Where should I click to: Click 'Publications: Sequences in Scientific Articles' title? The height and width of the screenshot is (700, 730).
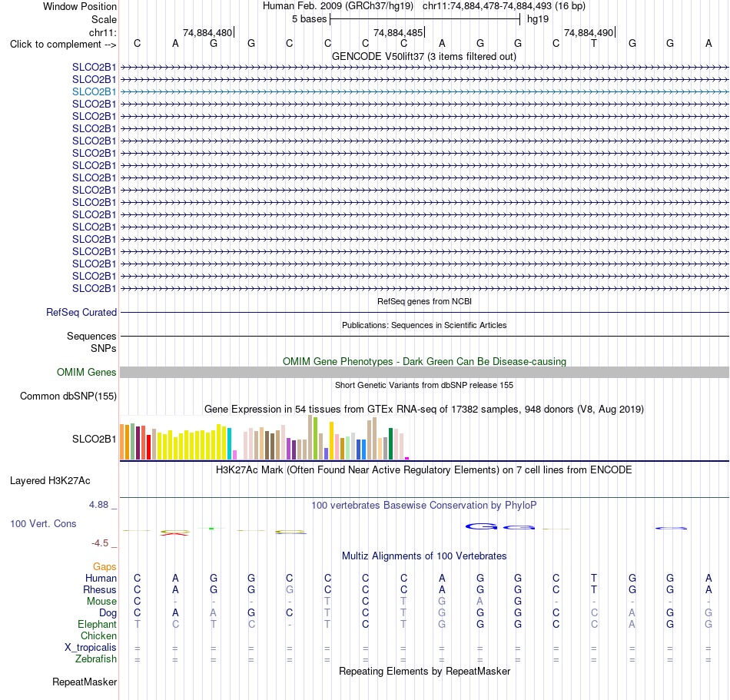pos(424,325)
